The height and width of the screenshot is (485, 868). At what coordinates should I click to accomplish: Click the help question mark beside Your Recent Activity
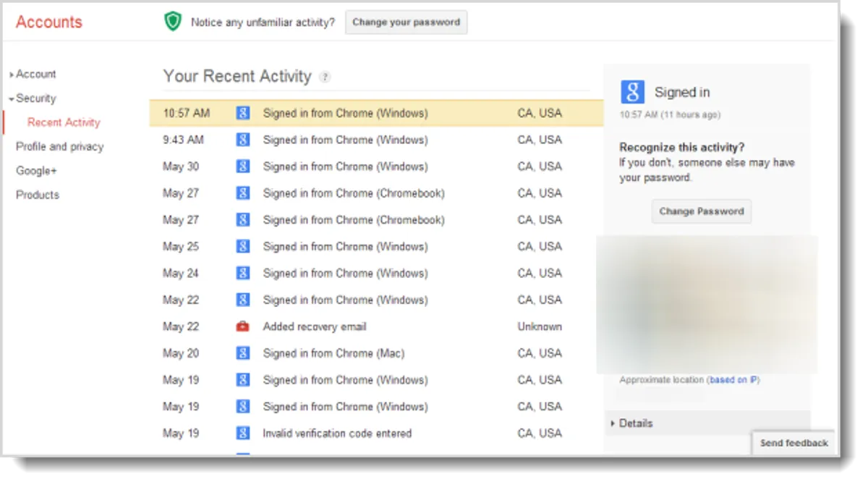pyautogui.click(x=325, y=77)
